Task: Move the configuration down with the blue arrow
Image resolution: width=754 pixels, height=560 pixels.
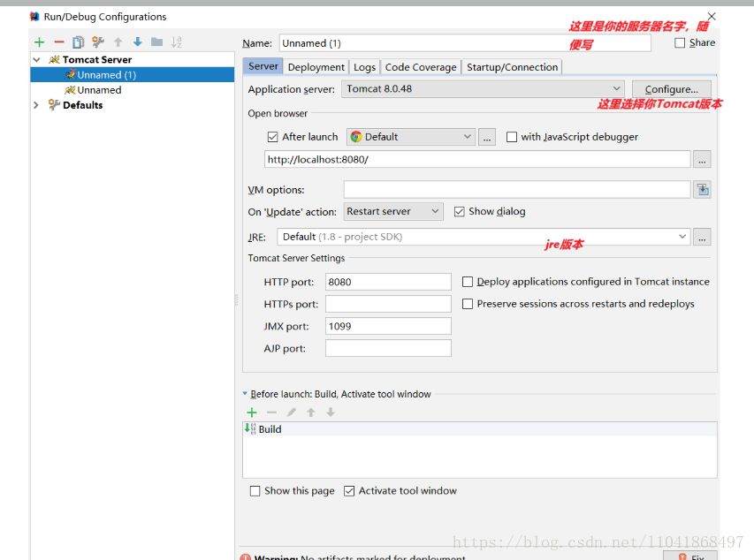Action: tap(138, 42)
